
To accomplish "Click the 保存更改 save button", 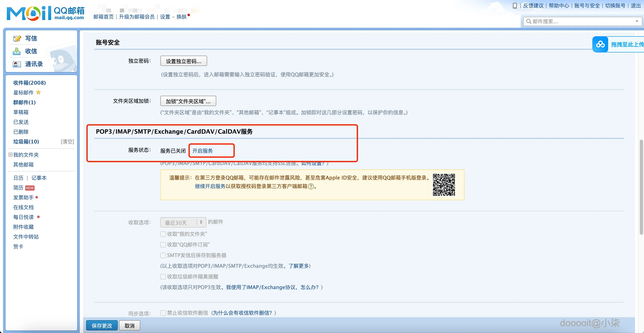I will 102,325.
